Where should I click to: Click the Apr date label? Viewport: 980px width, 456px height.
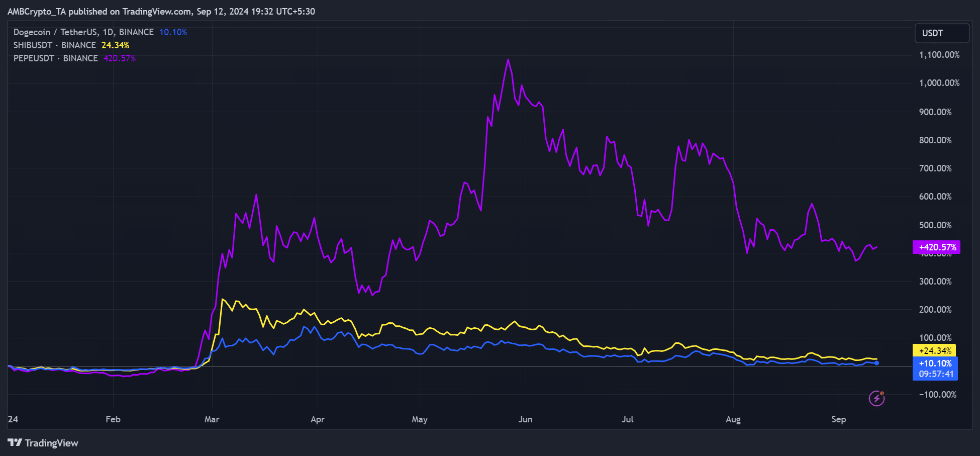pyautogui.click(x=318, y=419)
